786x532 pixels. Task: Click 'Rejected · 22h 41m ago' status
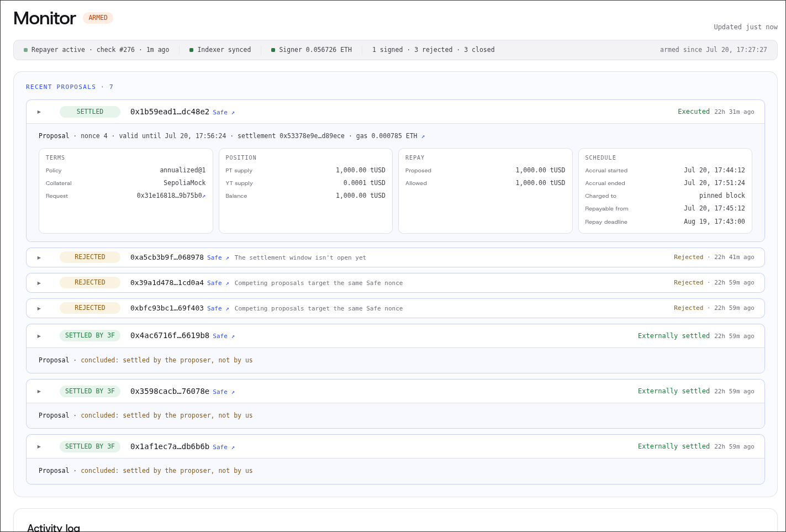714,257
